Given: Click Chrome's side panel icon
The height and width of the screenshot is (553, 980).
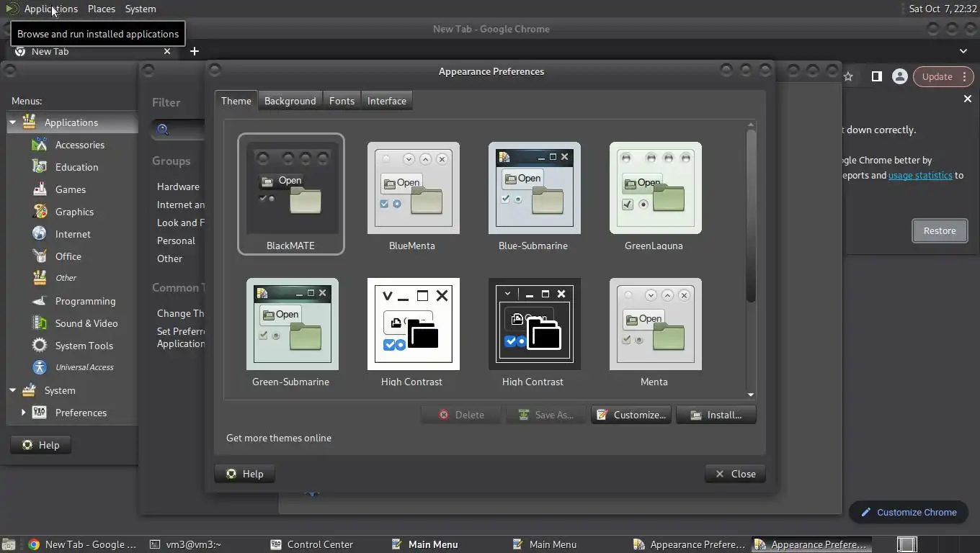Looking at the screenshot, I should [x=876, y=76].
